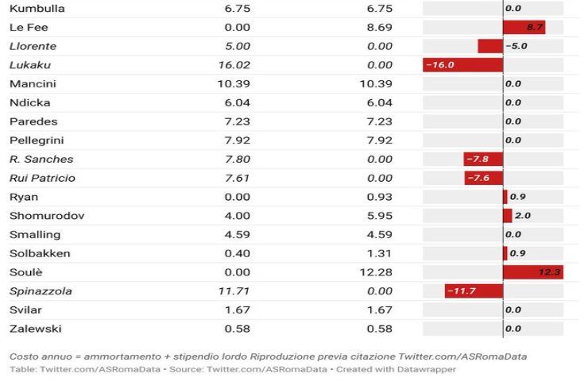The image size is (588, 381).
Task: Click the Soulè 12.3 red bar
Action: pos(533,272)
